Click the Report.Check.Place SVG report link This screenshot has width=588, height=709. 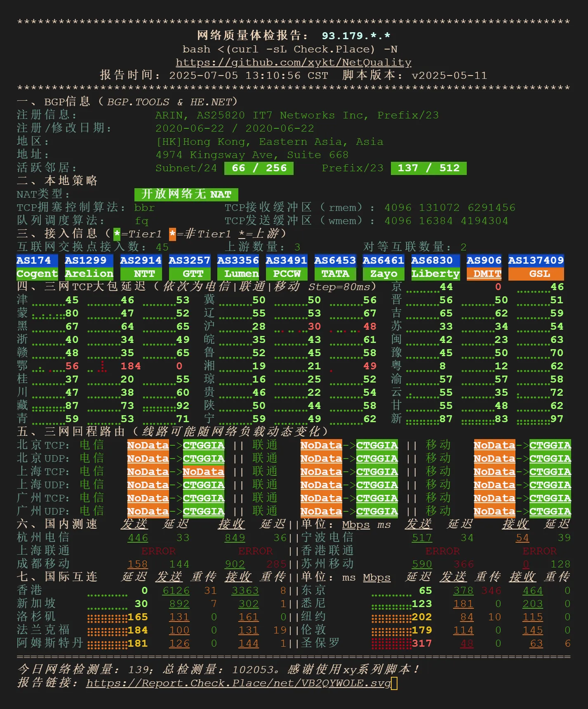click(238, 683)
